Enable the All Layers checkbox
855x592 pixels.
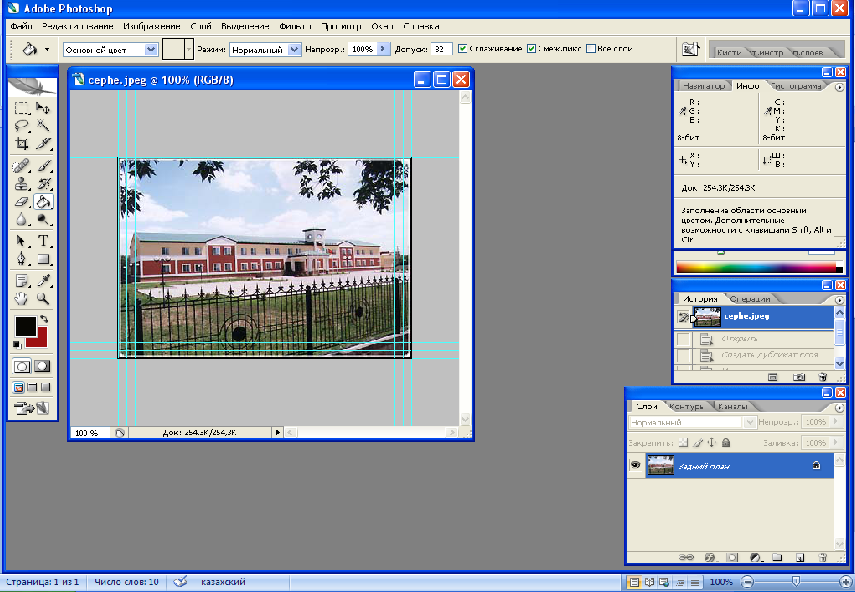click(591, 49)
